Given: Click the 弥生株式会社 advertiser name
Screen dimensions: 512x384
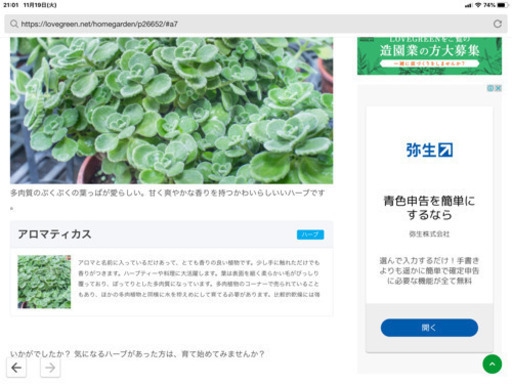Looking at the screenshot, I should [429, 234].
